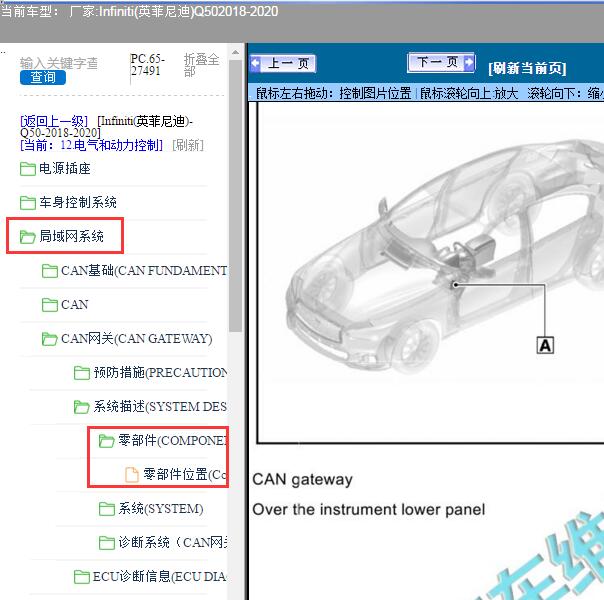Select 系统描述(SYSTEM DESCRIPTION) tree item
604x600 pixels.
160,406
